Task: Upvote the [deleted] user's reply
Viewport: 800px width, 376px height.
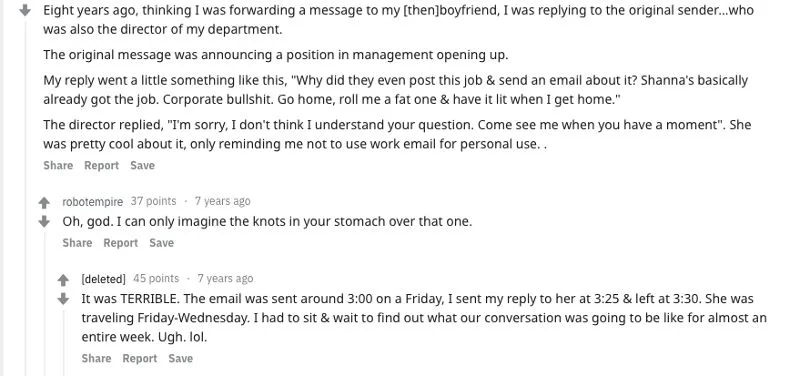Action: [x=63, y=280]
